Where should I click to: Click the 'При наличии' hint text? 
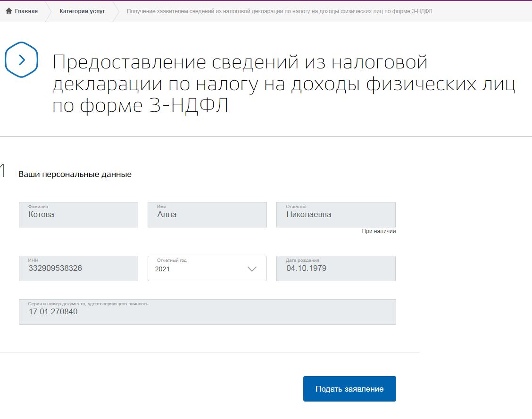(x=379, y=231)
